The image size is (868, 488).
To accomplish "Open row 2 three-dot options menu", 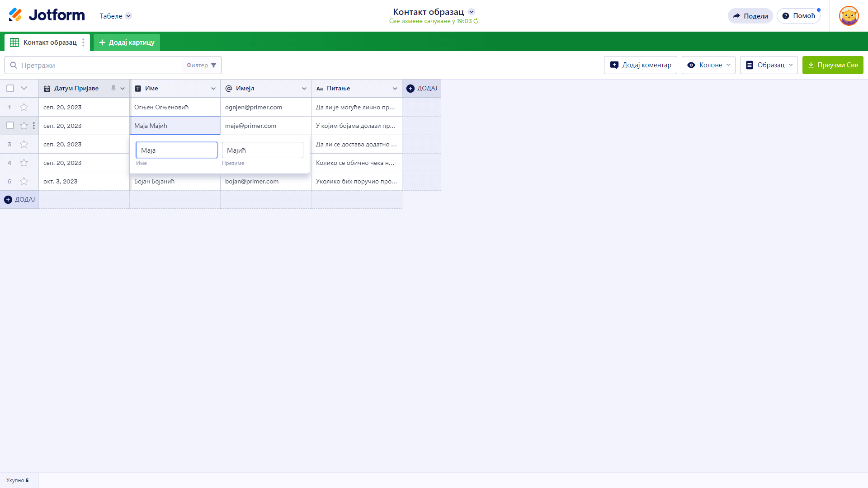I will coord(34,126).
